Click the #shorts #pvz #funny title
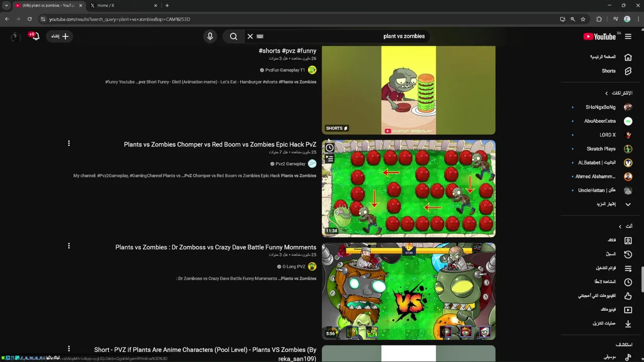The image size is (644, 362). [x=287, y=51]
